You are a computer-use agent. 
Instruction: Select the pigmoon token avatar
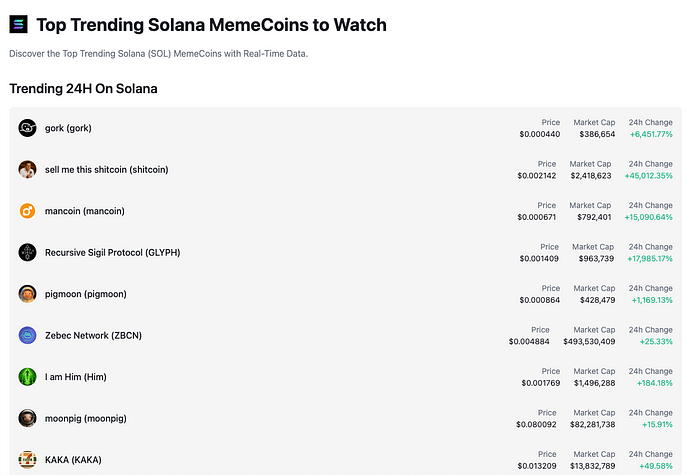[x=27, y=294]
